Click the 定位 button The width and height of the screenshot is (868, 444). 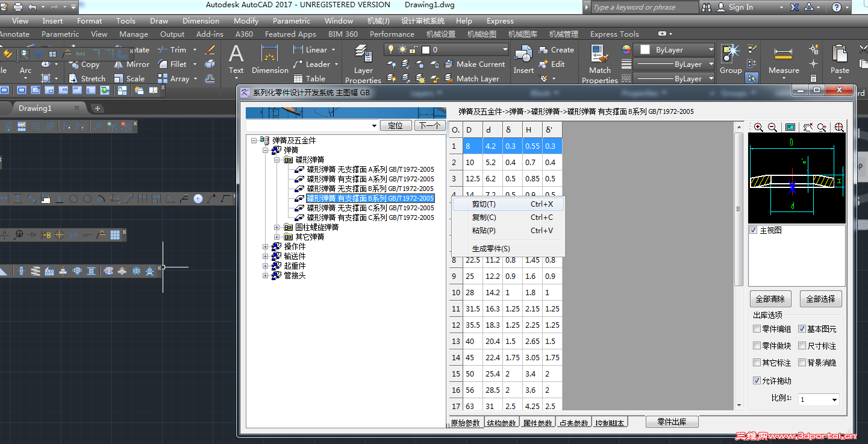point(396,125)
